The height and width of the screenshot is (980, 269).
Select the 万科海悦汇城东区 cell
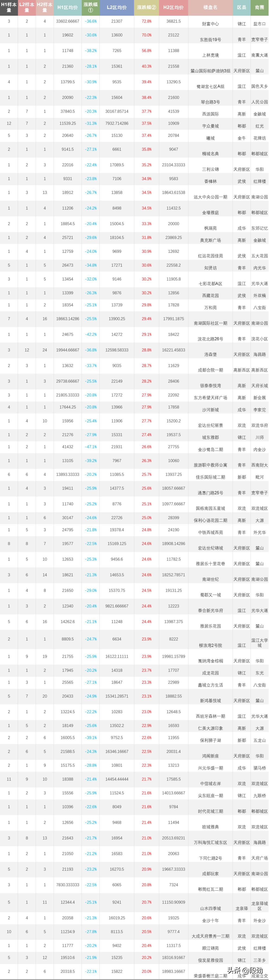[210, 843]
